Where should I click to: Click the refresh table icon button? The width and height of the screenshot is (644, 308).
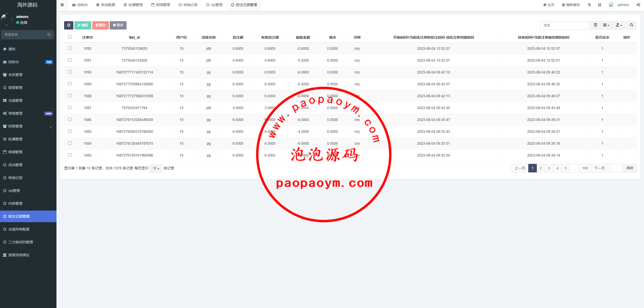[69, 25]
